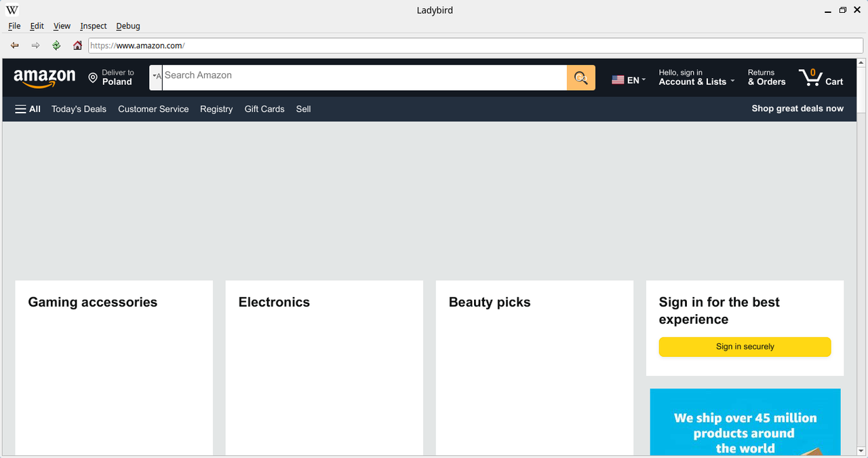The width and height of the screenshot is (868, 458).
Task: Click the Gaming accessories heading
Action: coord(93,303)
